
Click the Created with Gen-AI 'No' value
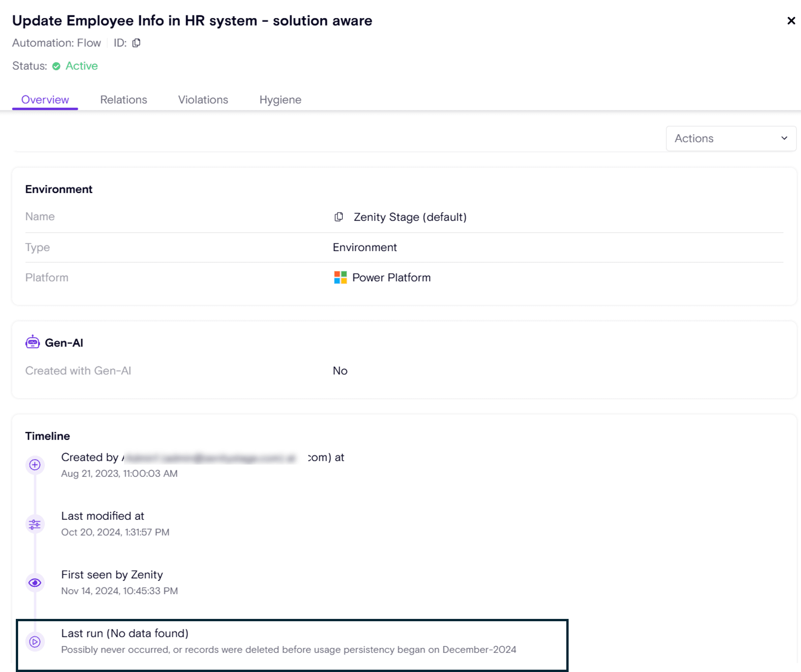pos(340,371)
